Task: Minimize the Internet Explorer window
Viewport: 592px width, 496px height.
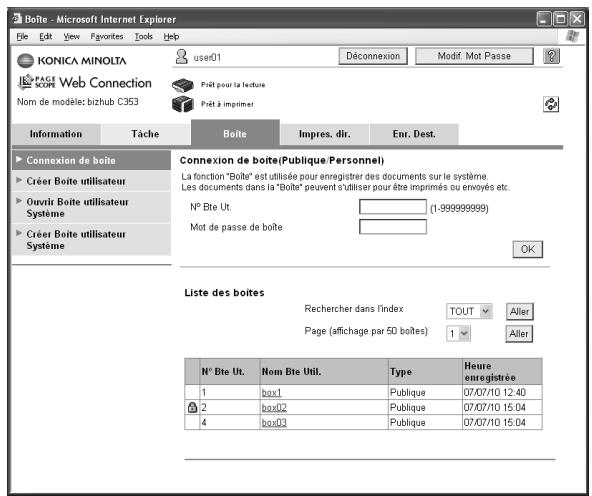Action: click(x=544, y=19)
